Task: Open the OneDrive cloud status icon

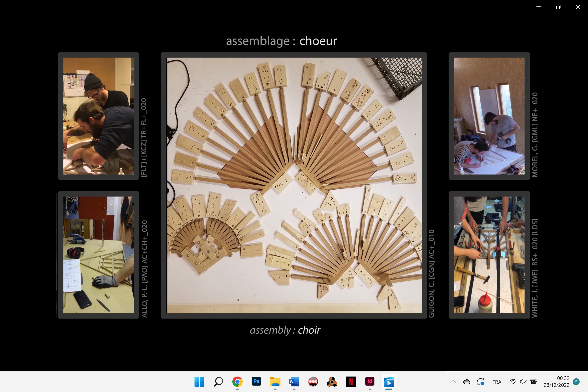Action: click(x=467, y=382)
